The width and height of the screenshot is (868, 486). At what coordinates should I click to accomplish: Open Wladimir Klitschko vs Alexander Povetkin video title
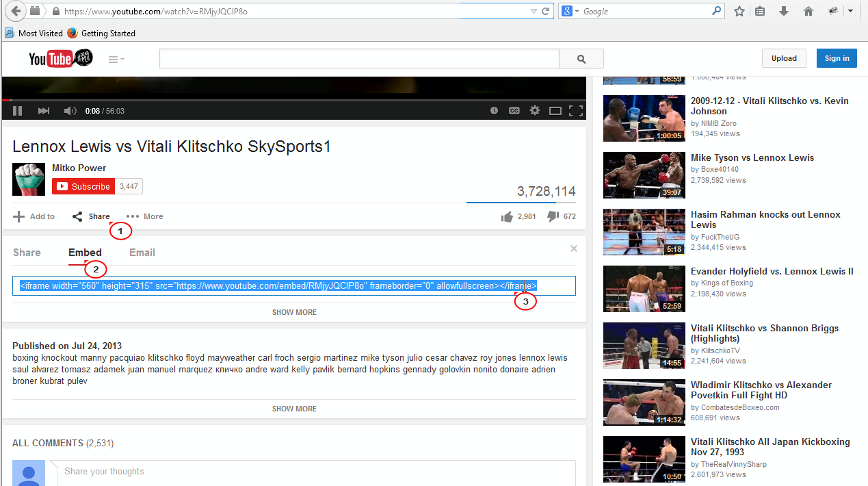pyautogui.click(x=760, y=390)
